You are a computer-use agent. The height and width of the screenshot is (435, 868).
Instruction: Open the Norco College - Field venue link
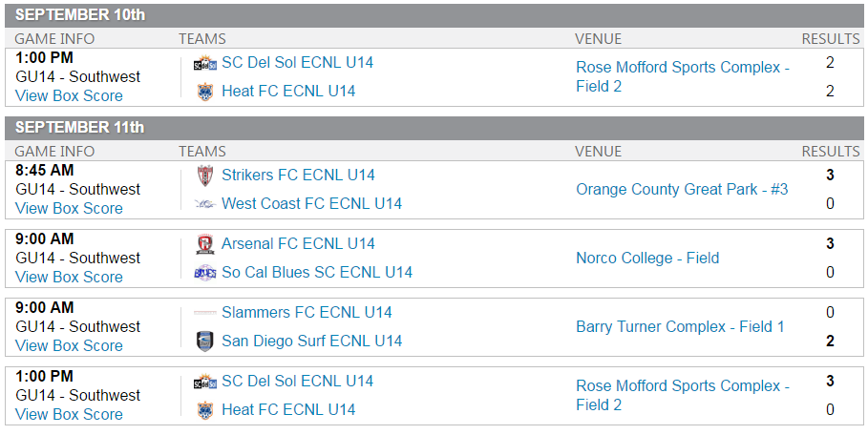[647, 258]
